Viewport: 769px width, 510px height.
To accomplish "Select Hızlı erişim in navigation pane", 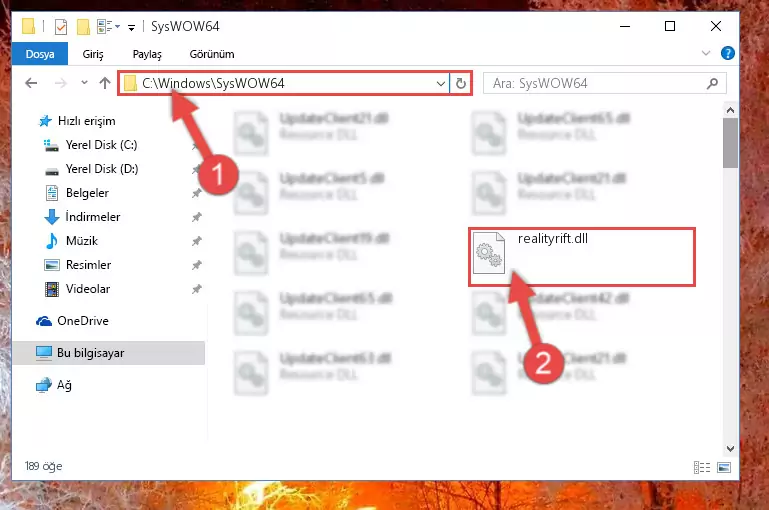I will [x=86, y=121].
